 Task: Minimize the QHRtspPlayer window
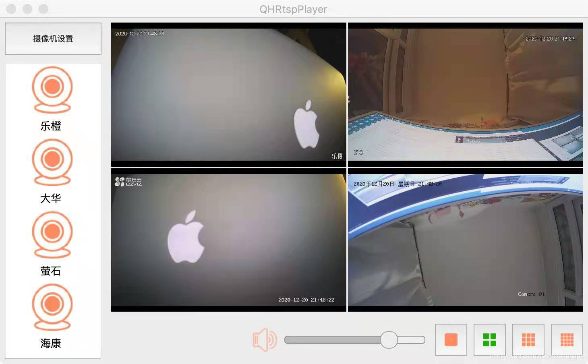[x=27, y=9]
